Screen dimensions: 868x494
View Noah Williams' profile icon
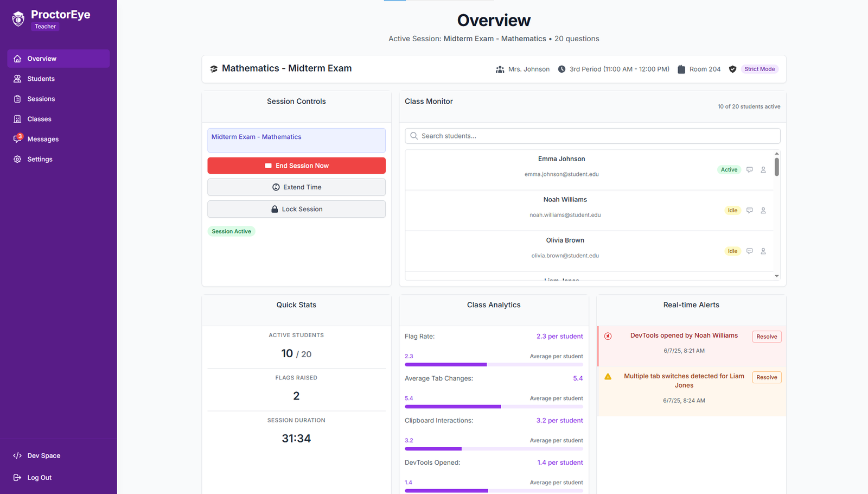tap(763, 210)
